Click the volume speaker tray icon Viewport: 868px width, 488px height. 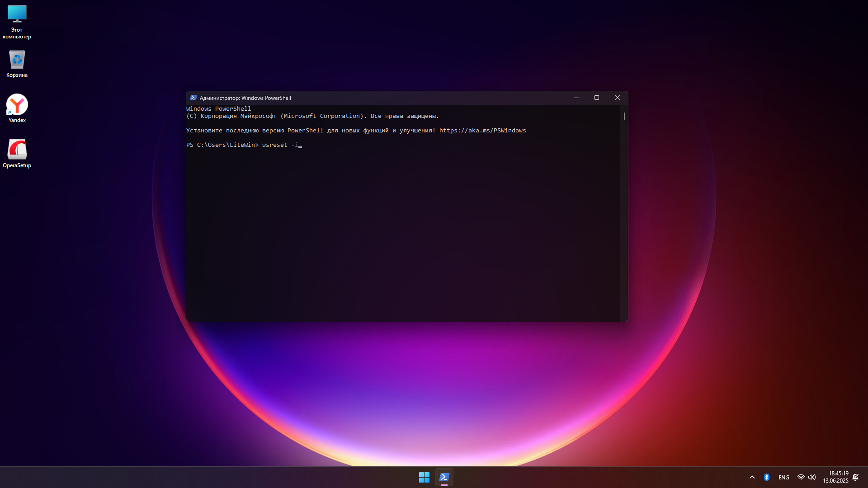[x=812, y=477]
